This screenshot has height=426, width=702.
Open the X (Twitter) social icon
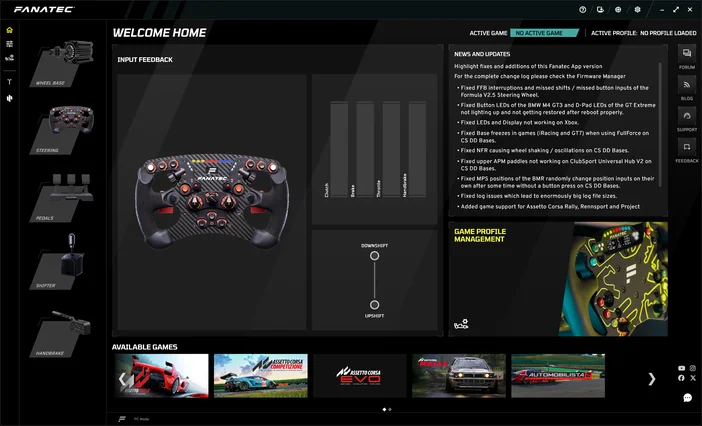tap(693, 378)
